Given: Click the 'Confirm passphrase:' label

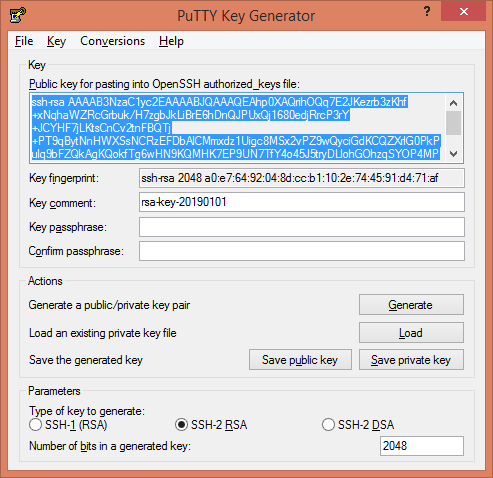Looking at the screenshot, I should pos(76,251).
